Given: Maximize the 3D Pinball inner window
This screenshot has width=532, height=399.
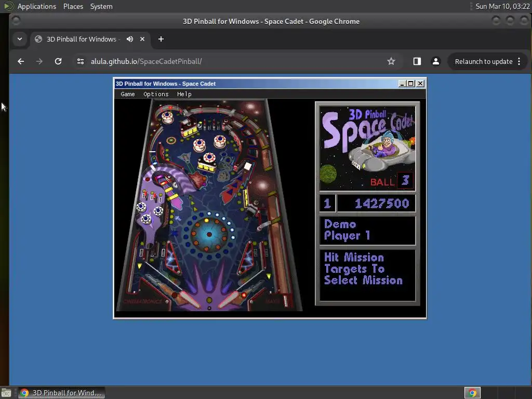Looking at the screenshot, I should 411,84.
